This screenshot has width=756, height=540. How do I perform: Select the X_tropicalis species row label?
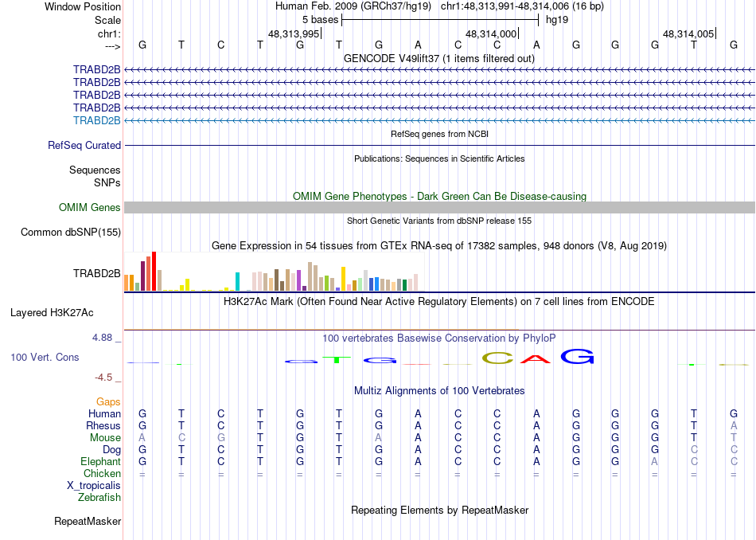point(94,486)
